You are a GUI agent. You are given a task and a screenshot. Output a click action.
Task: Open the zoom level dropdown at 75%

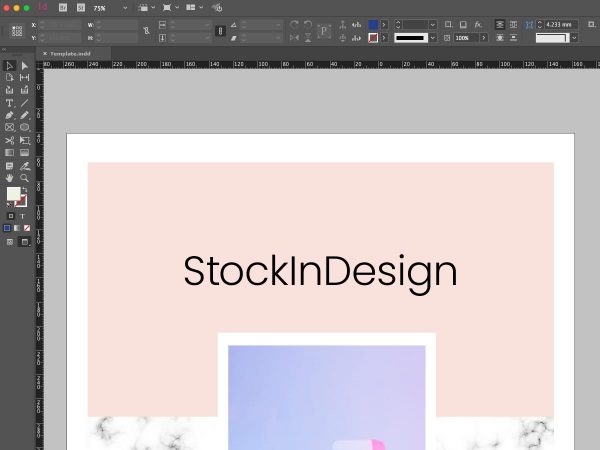point(125,8)
